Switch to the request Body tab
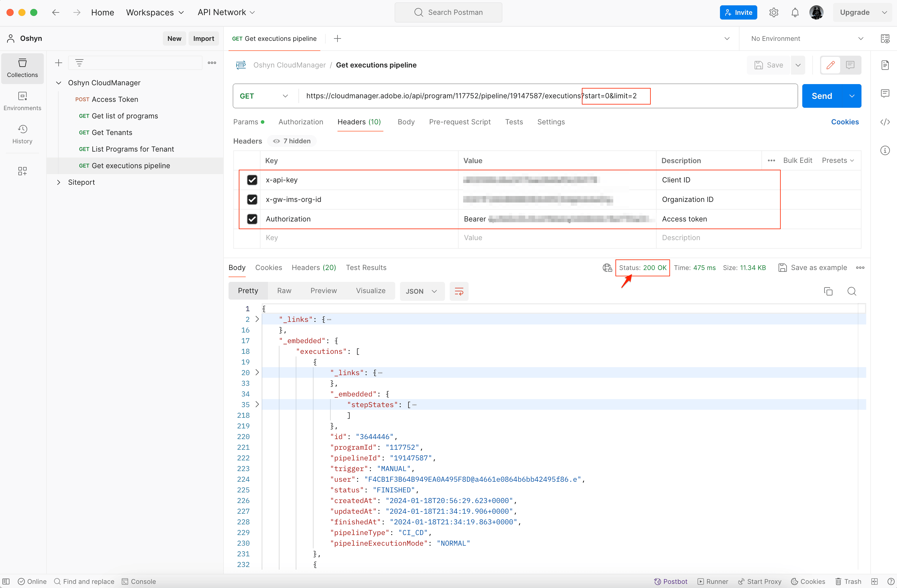The width and height of the screenshot is (897, 588). 406,122
